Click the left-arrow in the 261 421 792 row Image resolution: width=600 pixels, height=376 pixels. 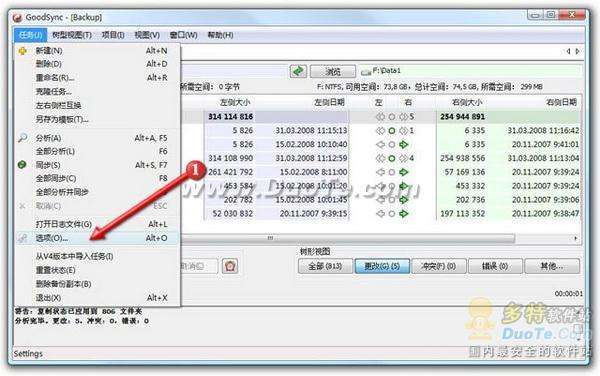click(x=380, y=172)
